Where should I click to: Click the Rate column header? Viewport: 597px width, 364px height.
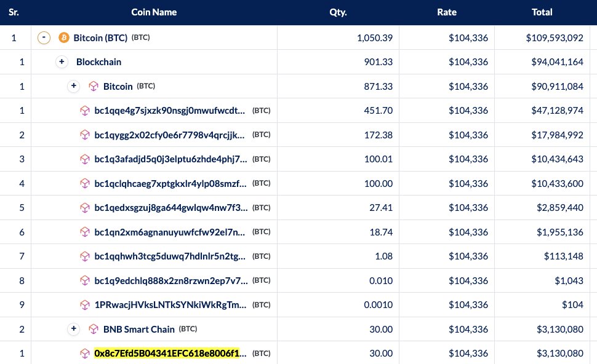click(x=447, y=12)
